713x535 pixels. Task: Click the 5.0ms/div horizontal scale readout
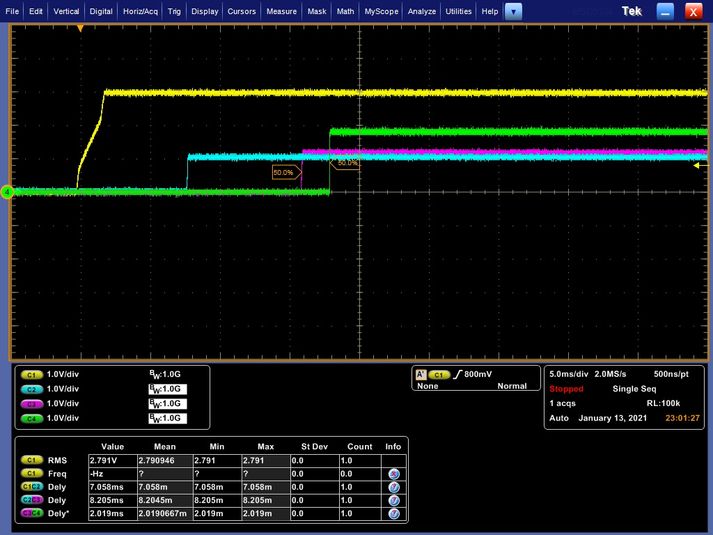point(568,374)
